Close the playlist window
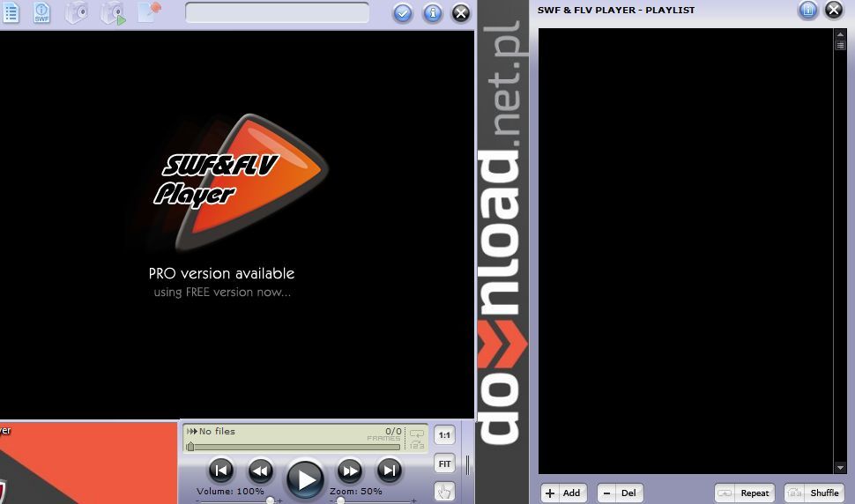 pos(834,10)
